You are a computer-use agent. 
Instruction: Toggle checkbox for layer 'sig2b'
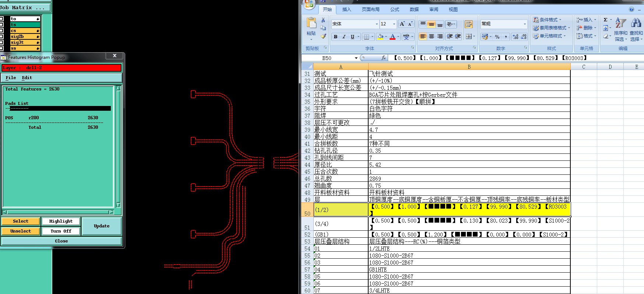(x=2, y=36)
